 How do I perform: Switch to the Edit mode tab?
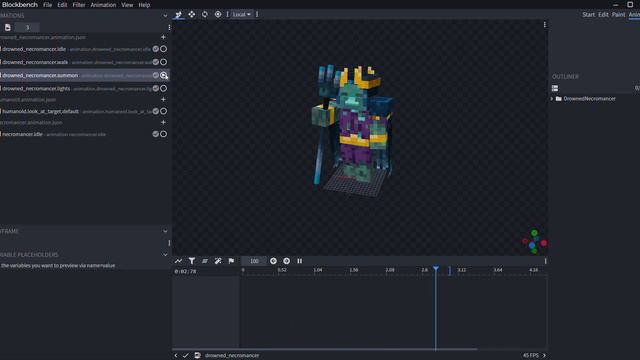(x=603, y=14)
